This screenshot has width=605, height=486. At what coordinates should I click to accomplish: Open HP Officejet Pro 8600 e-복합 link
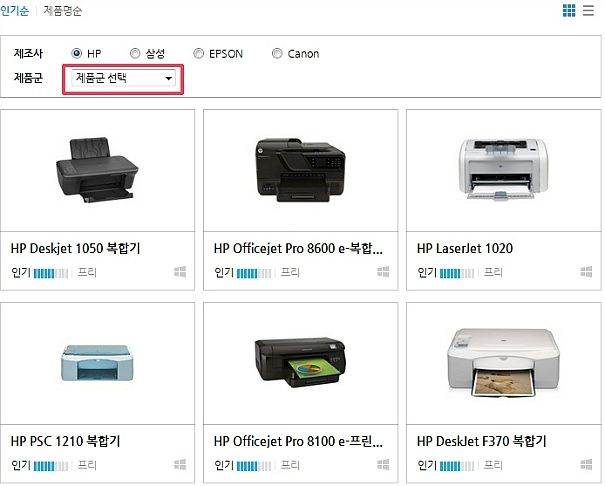click(298, 248)
